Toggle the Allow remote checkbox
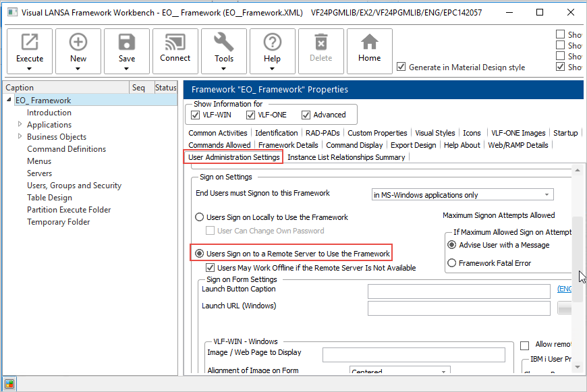587x392 pixels. pyautogui.click(x=525, y=345)
